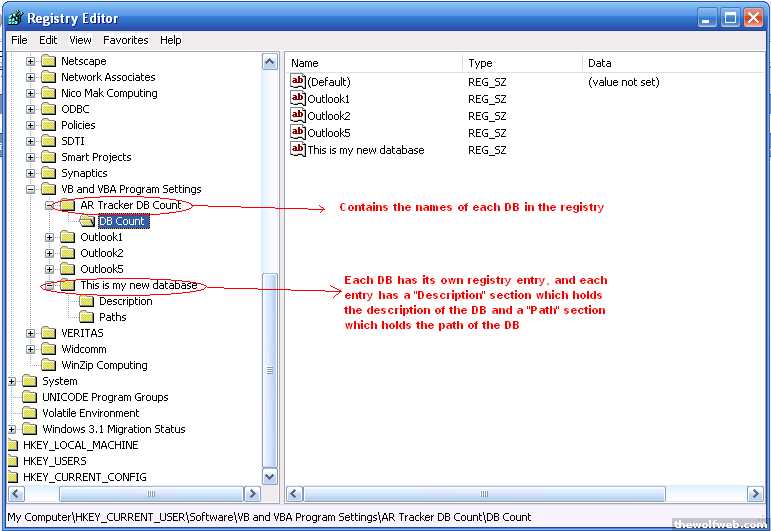Click the tree pane scroll up arrow
The image size is (771, 531).
[x=270, y=62]
